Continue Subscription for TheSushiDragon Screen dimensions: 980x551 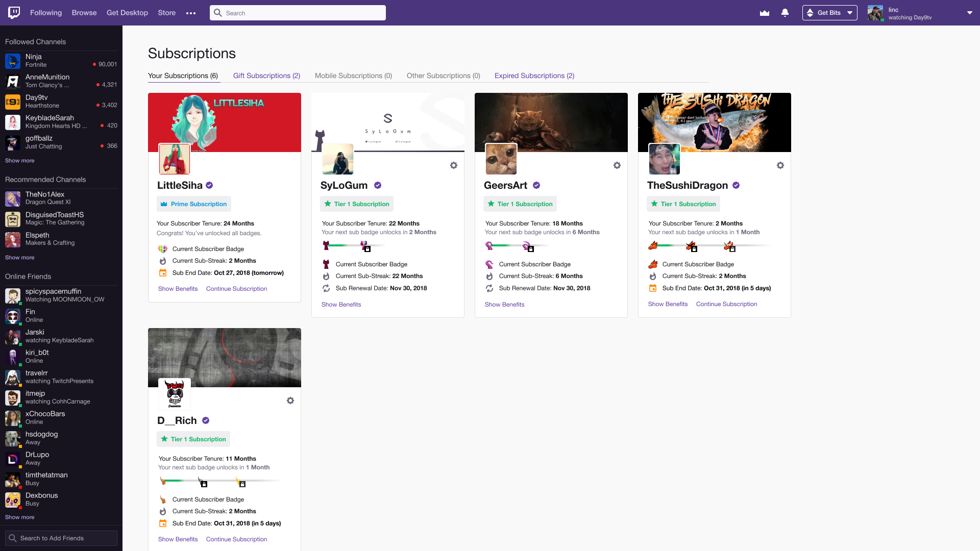coord(726,304)
